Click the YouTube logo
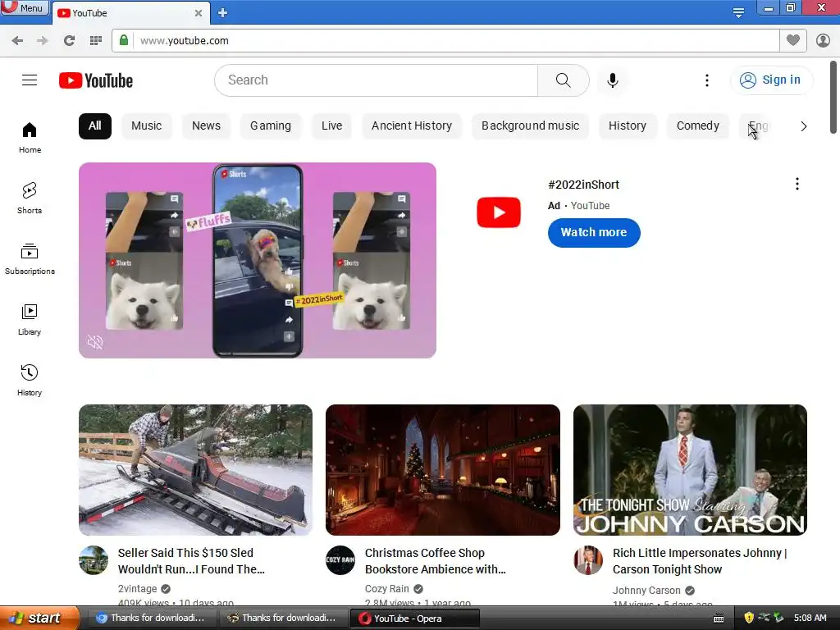Image resolution: width=840 pixels, height=630 pixels. point(96,80)
